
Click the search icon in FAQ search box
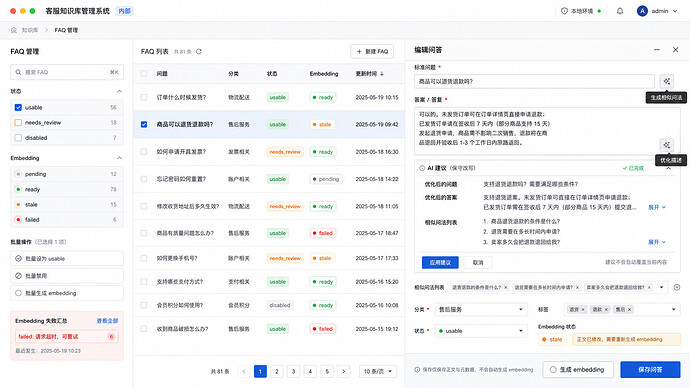point(18,72)
